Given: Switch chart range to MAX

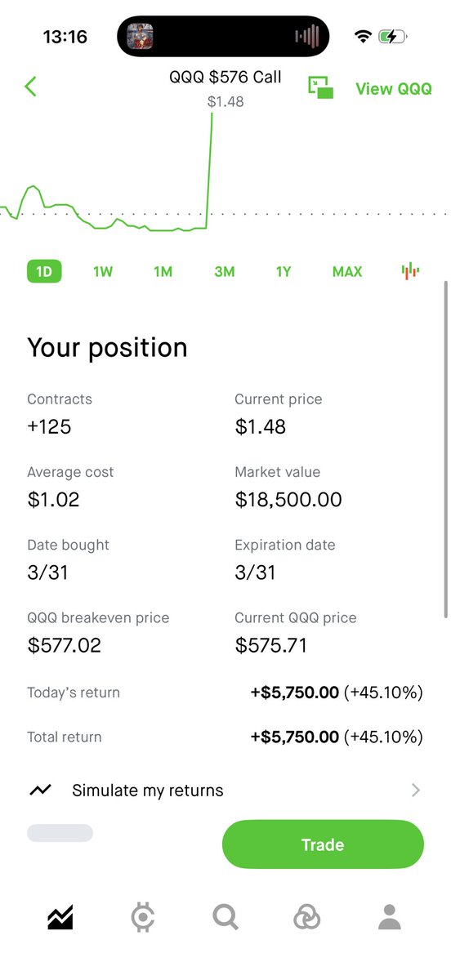Looking at the screenshot, I should pos(347,272).
